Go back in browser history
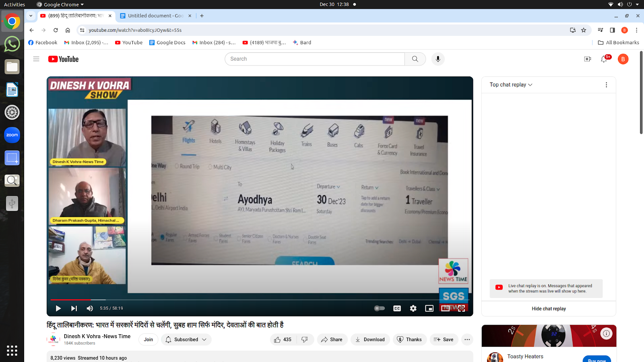This screenshot has height=362, width=644. click(31, 30)
